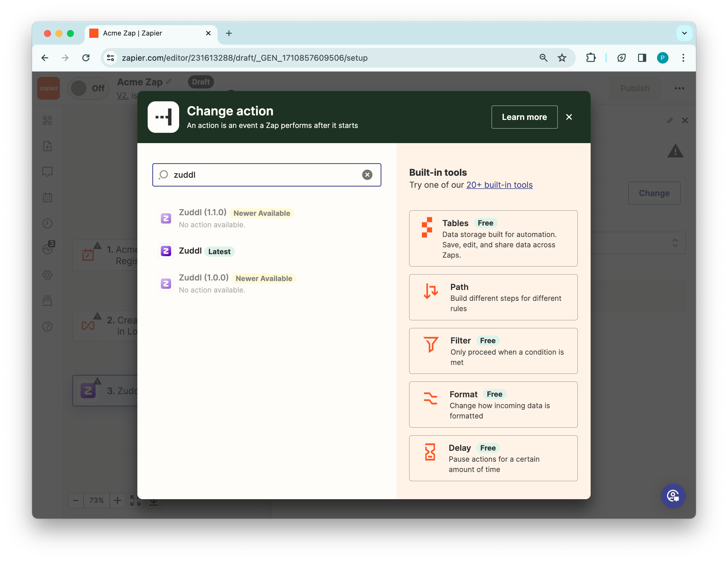Viewport: 728px width, 561px height.
Task: Choose the Path built-in tool
Action: point(493,297)
